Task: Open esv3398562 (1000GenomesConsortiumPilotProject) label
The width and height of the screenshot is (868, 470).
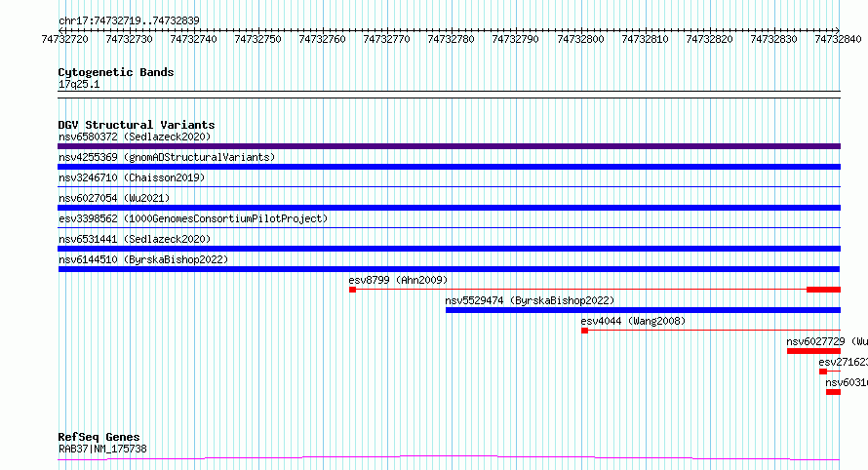Action: [193, 218]
